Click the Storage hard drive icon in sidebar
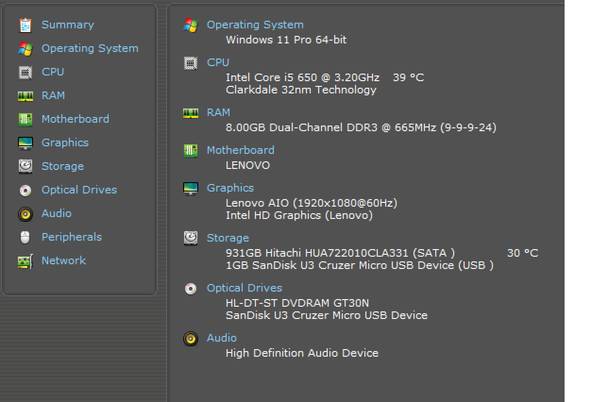This screenshot has height=402, width=600. pyautogui.click(x=25, y=166)
